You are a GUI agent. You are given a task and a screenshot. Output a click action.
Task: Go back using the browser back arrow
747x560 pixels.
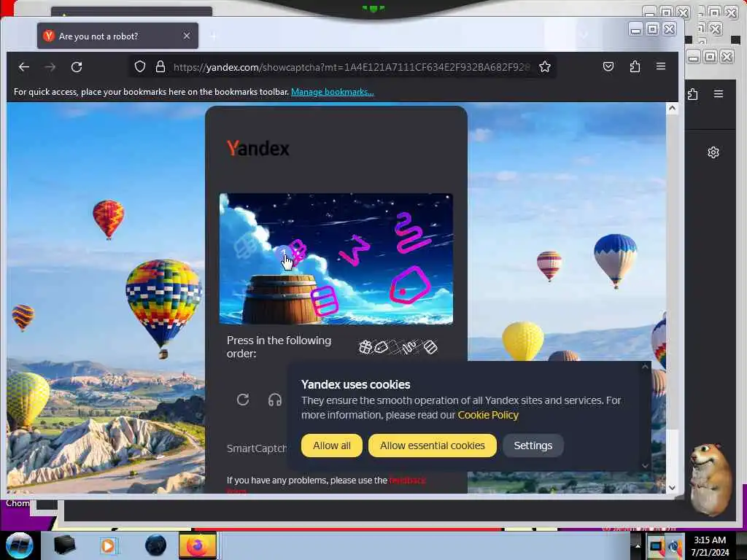pyautogui.click(x=24, y=67)
